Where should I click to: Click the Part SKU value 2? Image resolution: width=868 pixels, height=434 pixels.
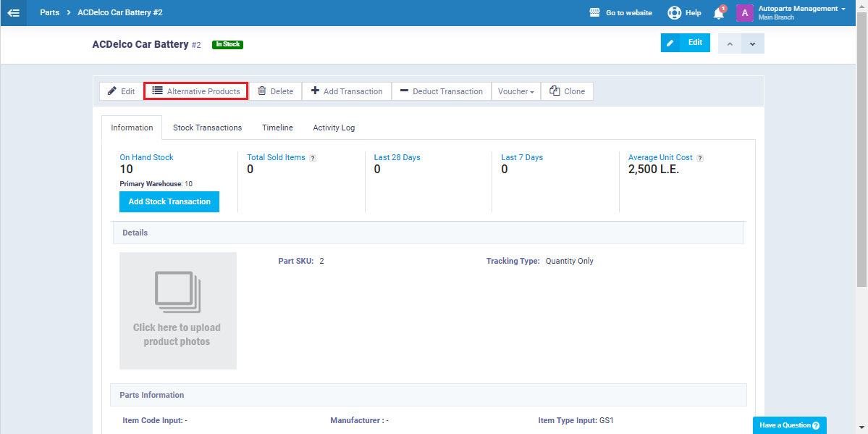pyautogui.click(x=321, y=261)
